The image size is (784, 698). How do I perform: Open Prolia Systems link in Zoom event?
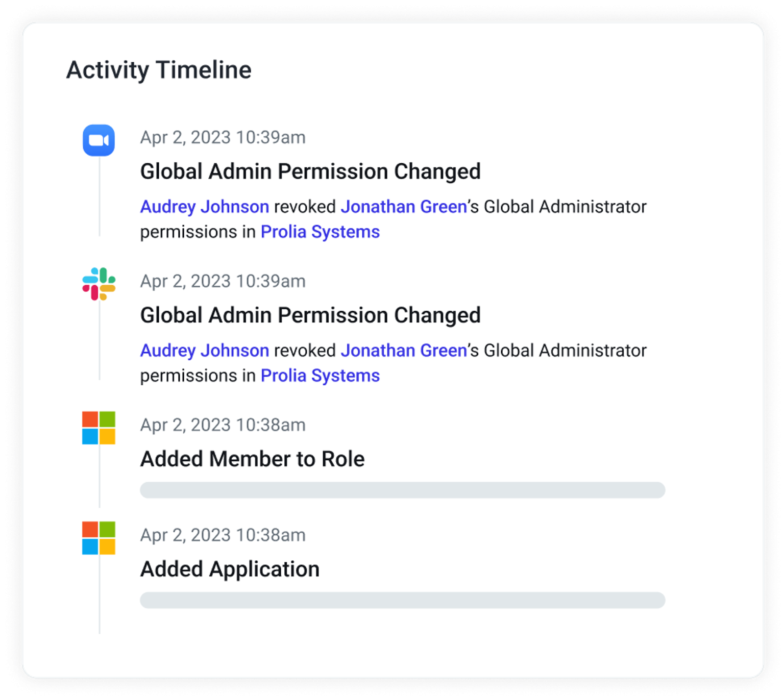pos(320,232)
